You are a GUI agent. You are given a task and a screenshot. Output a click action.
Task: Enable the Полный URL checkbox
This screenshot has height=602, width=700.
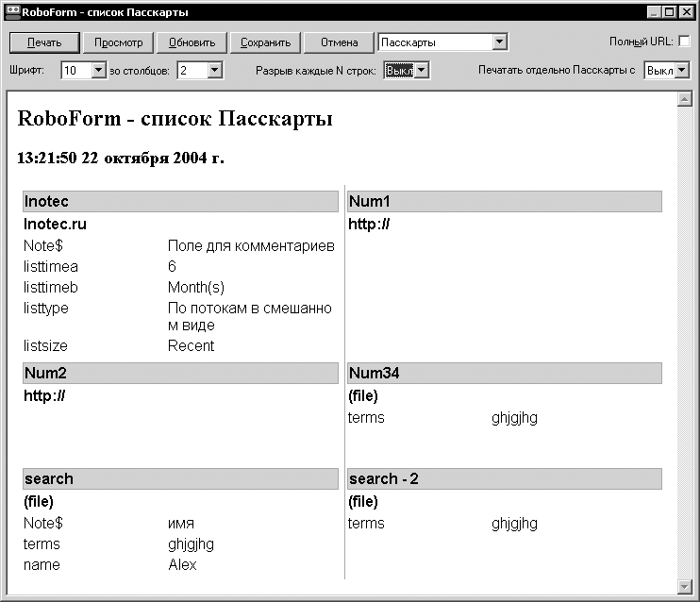click(x=684, y=42)
